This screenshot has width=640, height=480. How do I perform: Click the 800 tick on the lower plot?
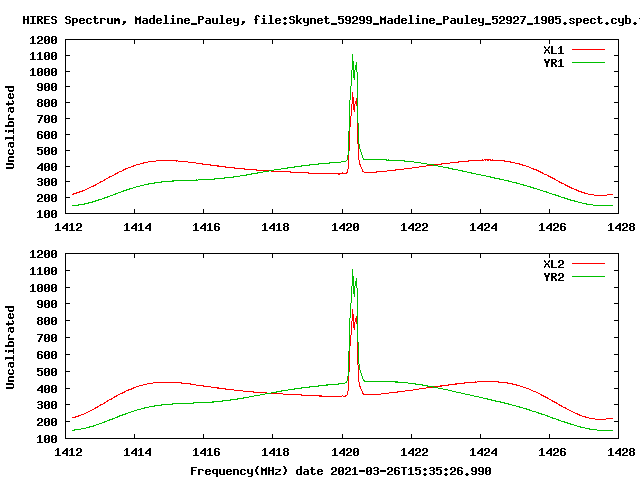(x=47, y=322)
